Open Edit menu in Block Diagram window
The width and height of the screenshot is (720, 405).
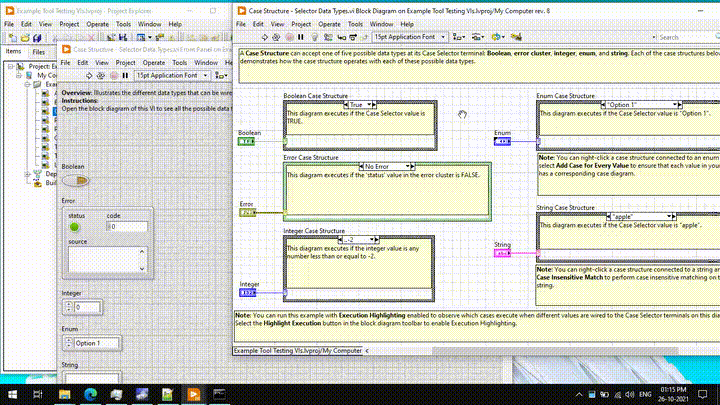[258, 24]
